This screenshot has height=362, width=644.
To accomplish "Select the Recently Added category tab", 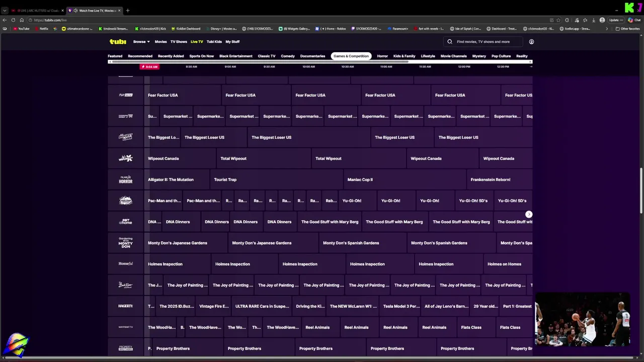I will [x=171, y=56].
